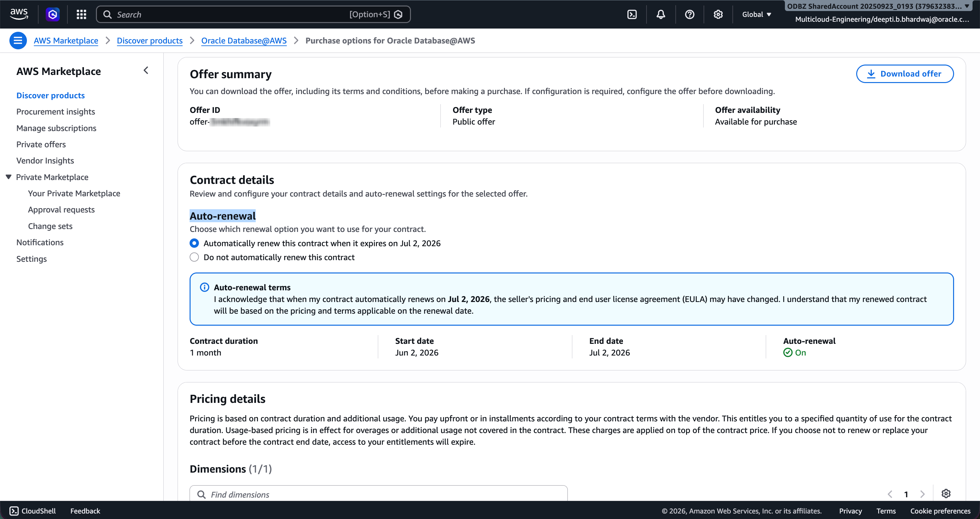The height and width of the screenshot is (519, 980).
Task: Open the Global region dropdown
Action: point(757,15)
